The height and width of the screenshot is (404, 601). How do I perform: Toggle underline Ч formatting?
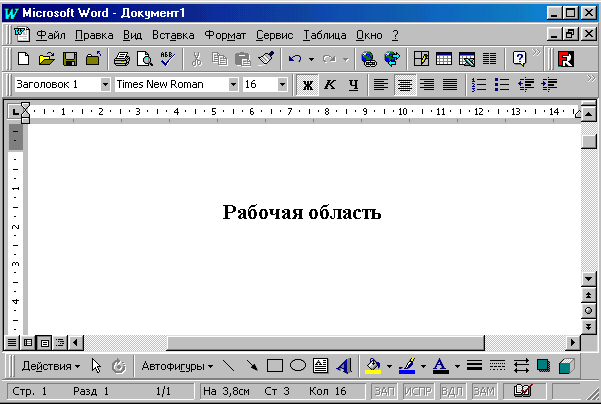353,85
